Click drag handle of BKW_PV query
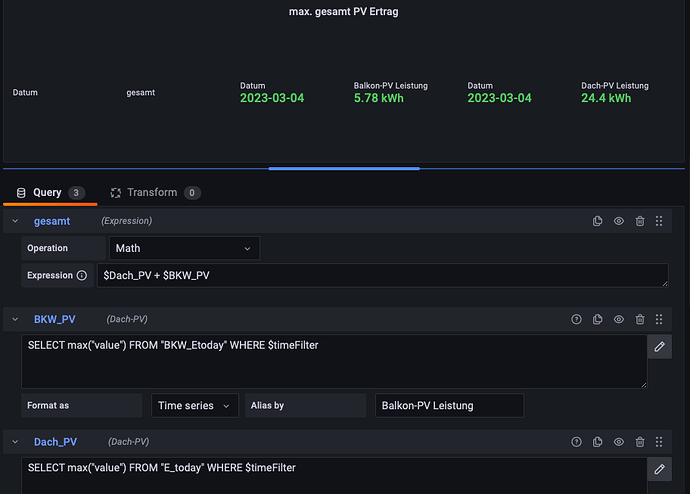Image resolution: width=690 pixels, height=494 pixels. tap(659, 319)
